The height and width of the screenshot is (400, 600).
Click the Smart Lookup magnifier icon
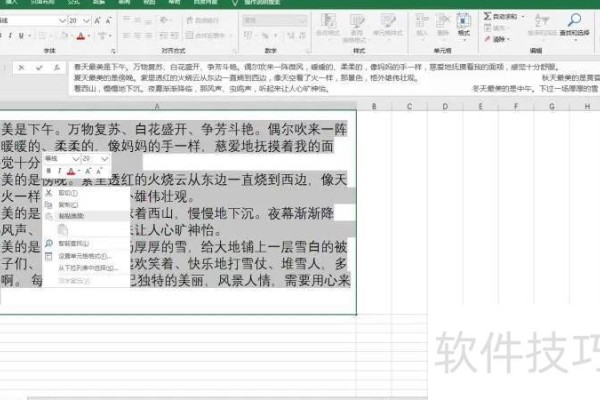click(x=49, y=243)
